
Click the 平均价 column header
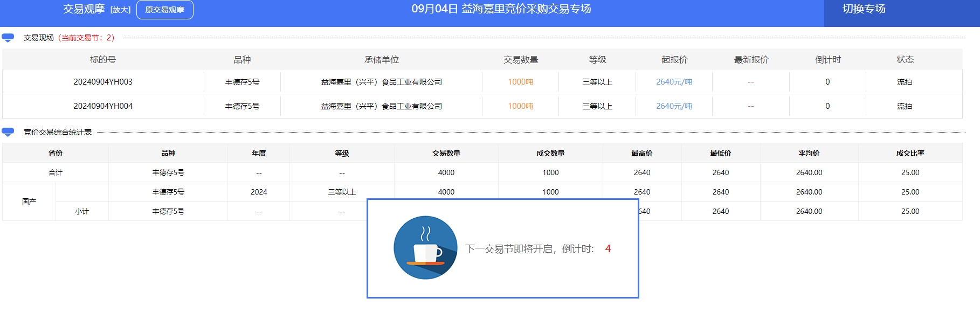(x=809, y=153)
